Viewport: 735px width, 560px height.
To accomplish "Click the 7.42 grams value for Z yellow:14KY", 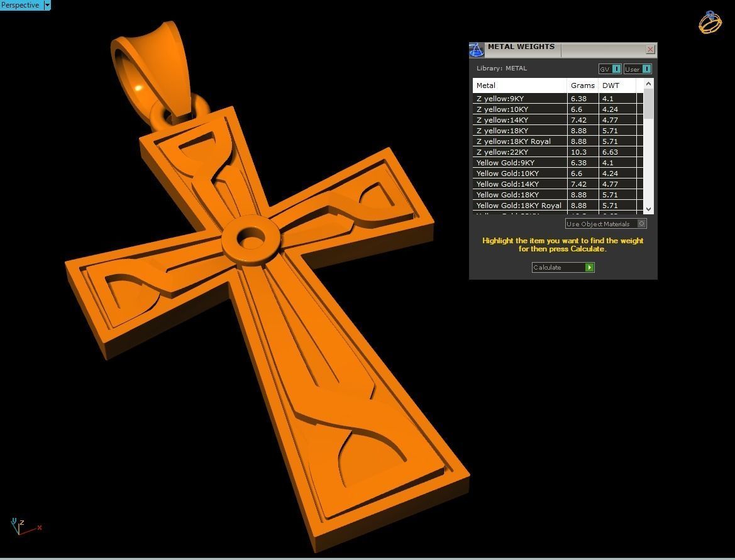I will click(x=578, y=120).
